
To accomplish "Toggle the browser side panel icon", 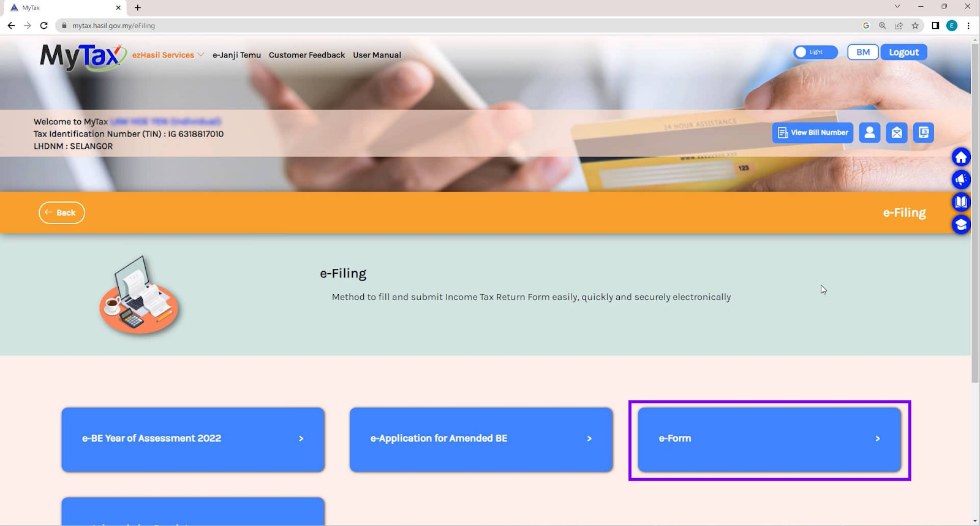I will pos(935,26).
